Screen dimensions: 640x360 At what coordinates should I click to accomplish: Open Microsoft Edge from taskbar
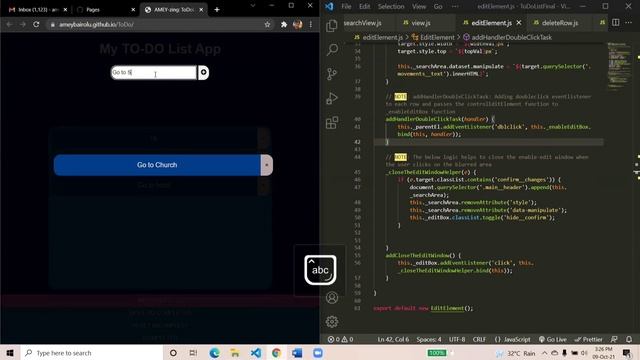[214, 353]
